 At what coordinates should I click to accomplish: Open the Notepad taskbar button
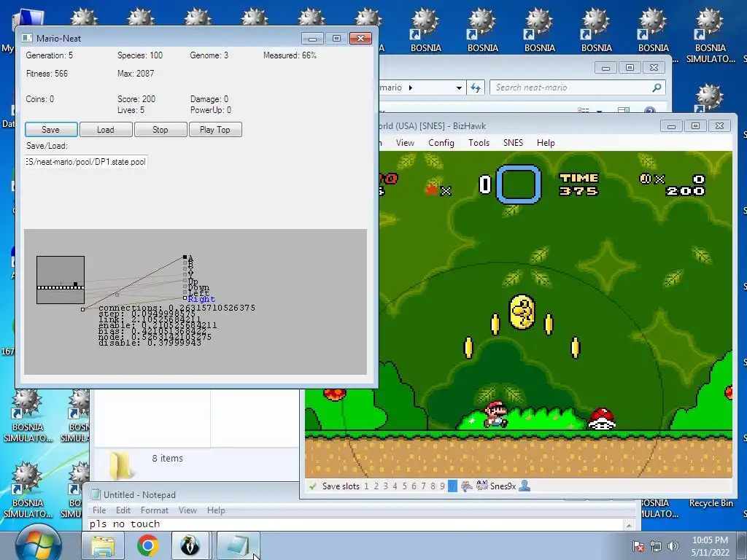pos(239,545)
